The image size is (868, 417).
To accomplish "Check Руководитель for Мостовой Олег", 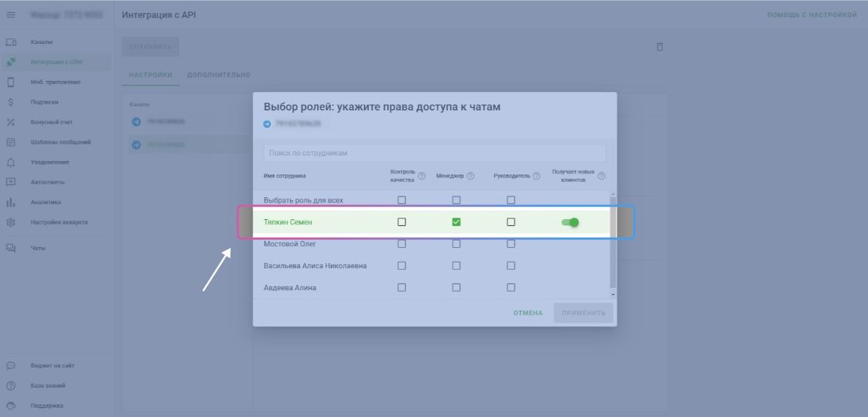I will (x=511, y=244).
